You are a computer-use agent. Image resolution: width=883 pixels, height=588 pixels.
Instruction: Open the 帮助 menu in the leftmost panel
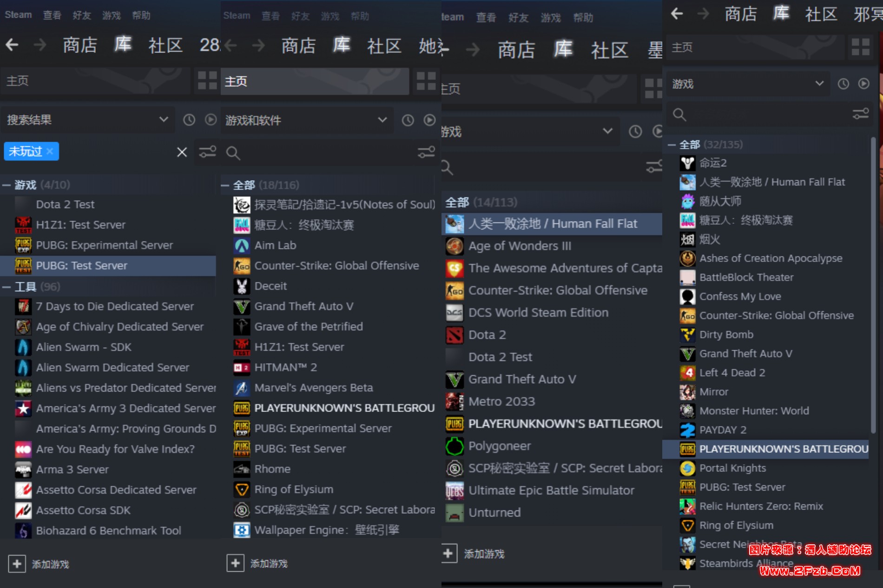(x=141, y=15)
